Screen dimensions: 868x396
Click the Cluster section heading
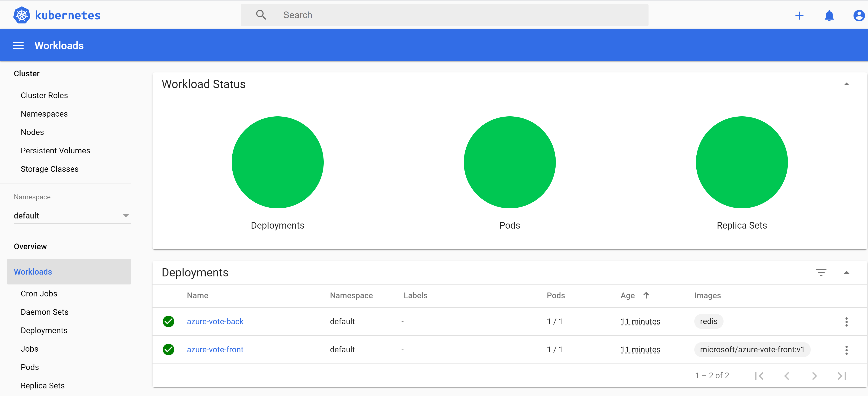(27, 73)
